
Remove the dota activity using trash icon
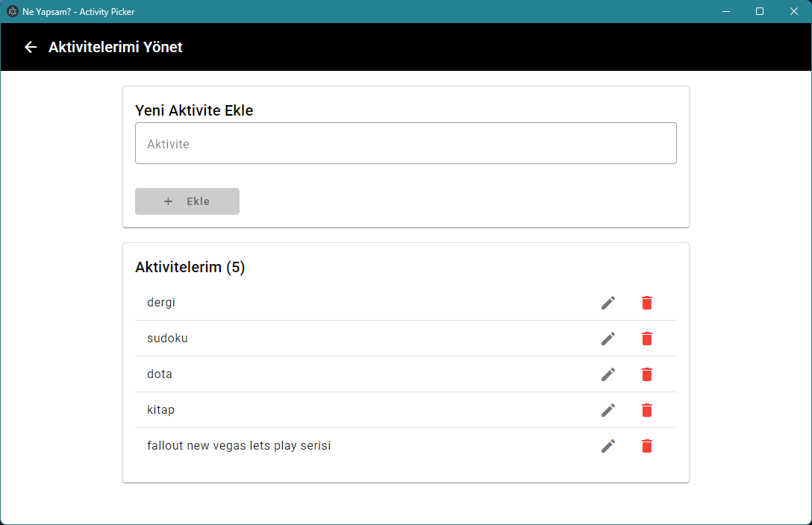pyautogui.click(x=647, y=374)
